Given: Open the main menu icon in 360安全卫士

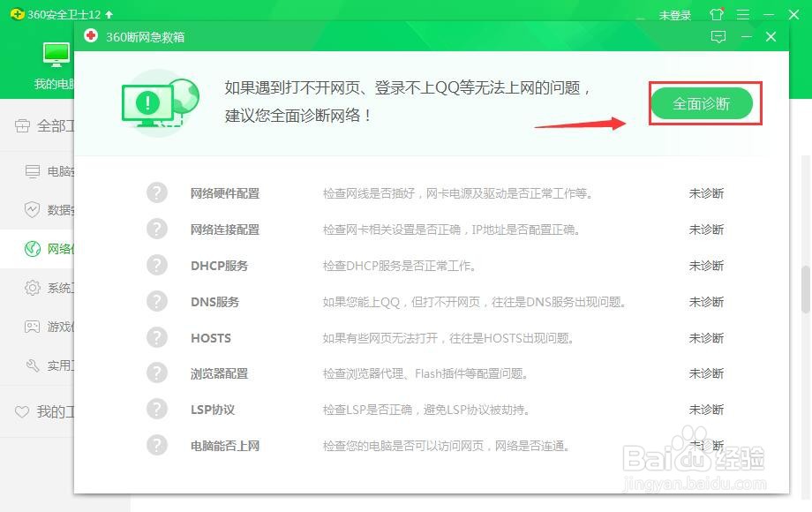Looking at the screenshot, I should pos(743,14).
